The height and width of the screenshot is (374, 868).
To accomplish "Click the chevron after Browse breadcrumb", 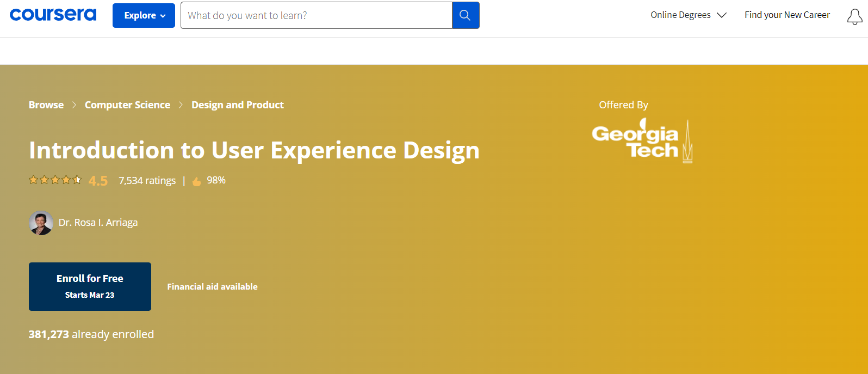I will pyautogui.click(x=74, y=105).
